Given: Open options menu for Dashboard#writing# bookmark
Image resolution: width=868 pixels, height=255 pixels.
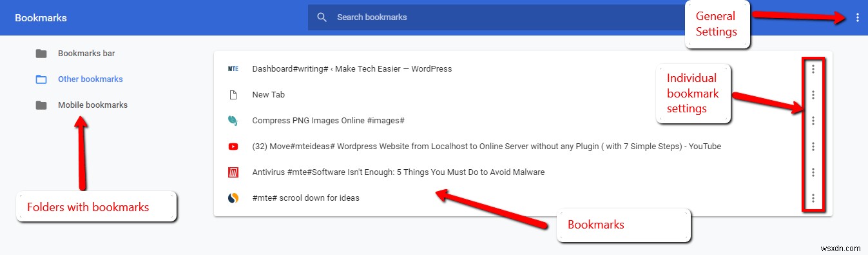Looking at the screenshot, I should pyautogui.click(x=813, y=69).
